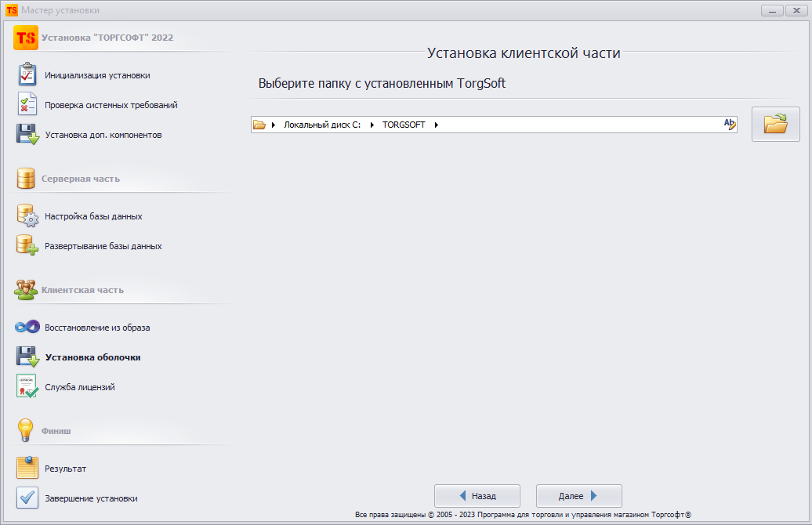Expand arrow before Локальный диск C:
812x525 pixels.
pos(274,125)
